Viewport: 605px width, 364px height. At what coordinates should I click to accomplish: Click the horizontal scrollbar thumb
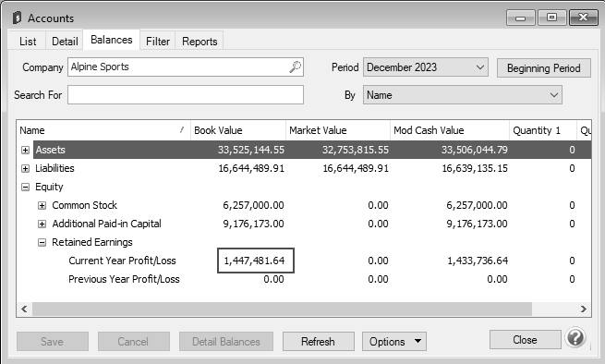[282, 309]
